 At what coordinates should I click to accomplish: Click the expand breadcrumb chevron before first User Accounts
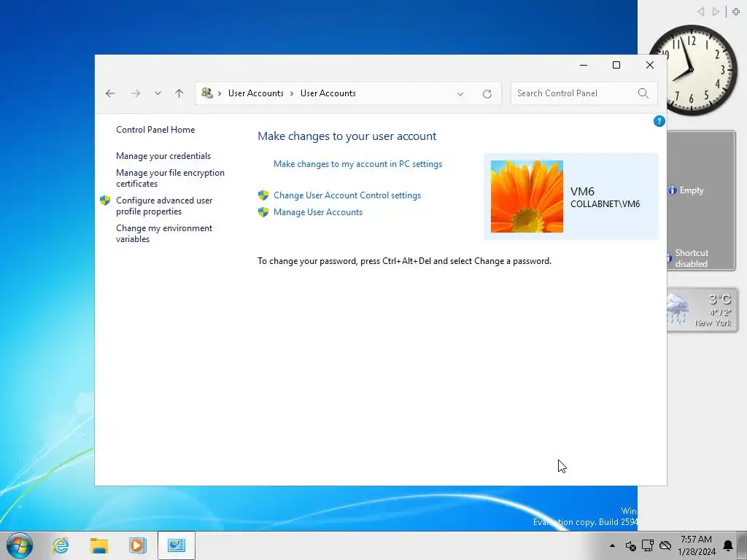coord(220,93)
